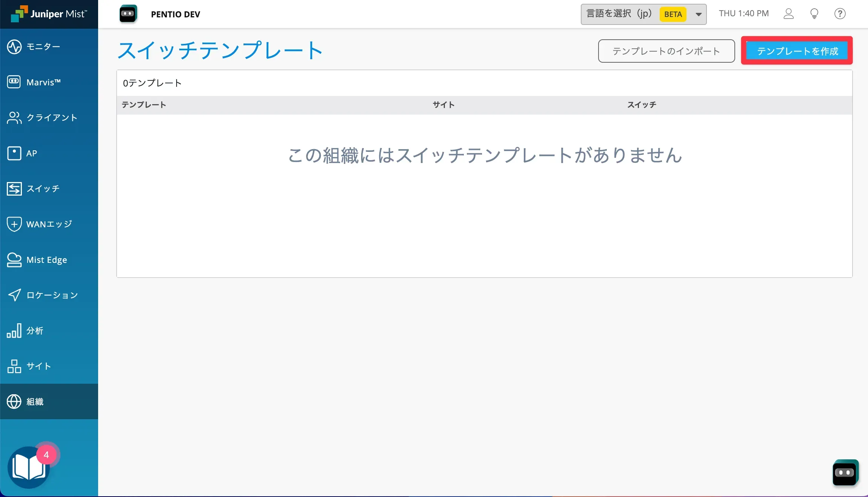The width and height of the screenshot is (868, 497).
Task: Open Marvis chat assistant at bottom right
Action: pos(845,472)
